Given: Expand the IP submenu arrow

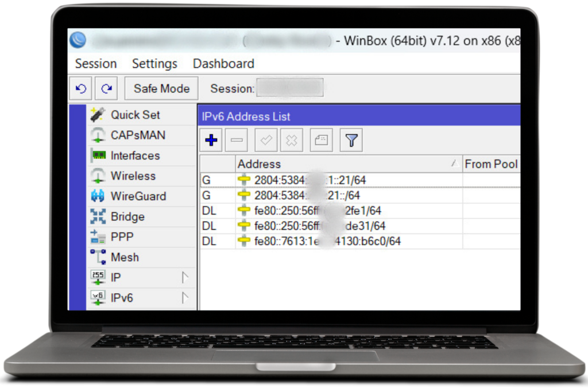Looking at the screenshot, I should point(185,277).
